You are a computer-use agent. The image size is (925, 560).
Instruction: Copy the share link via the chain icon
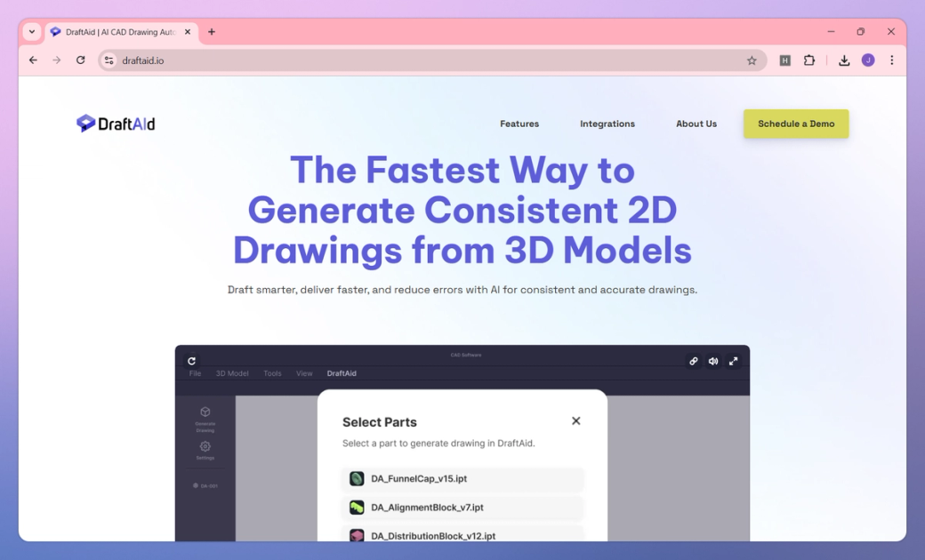pyautogui.click(x=693, y=361)
